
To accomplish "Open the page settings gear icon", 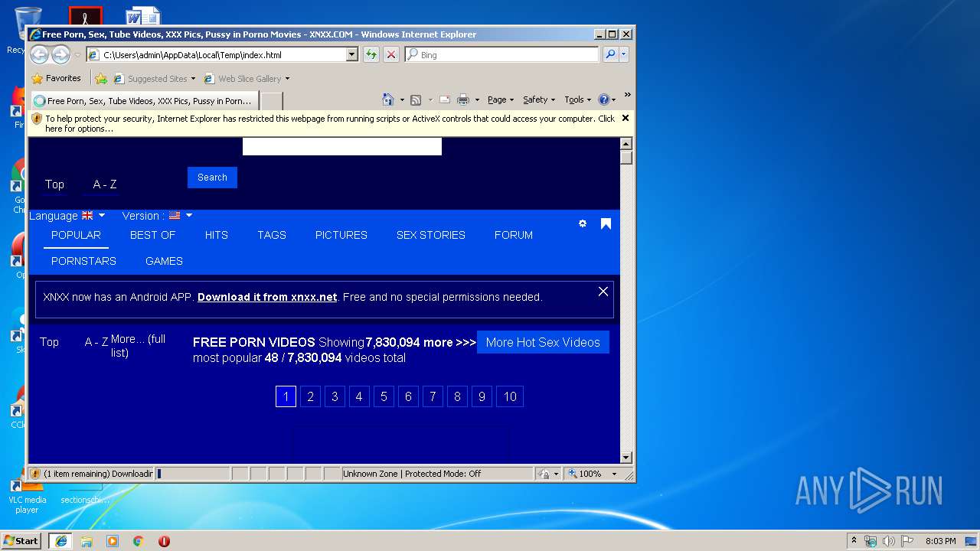I will coord(583,223).
